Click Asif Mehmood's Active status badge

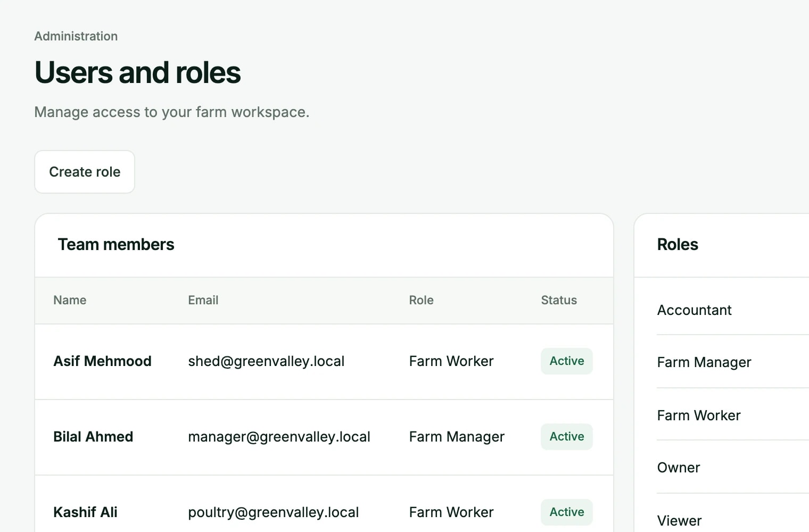coord(567,361)
